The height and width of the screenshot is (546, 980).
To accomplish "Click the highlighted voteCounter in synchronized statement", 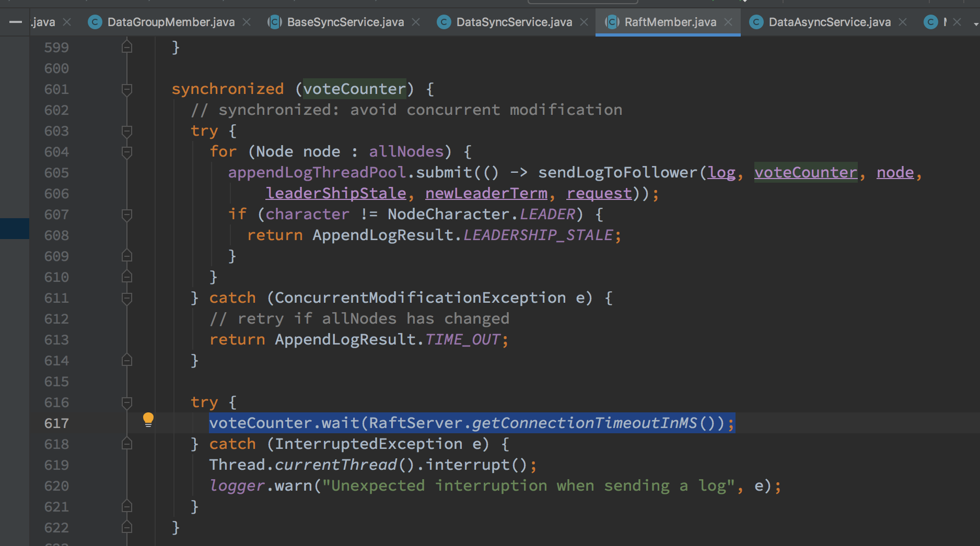I will click(x=355, y=89).
